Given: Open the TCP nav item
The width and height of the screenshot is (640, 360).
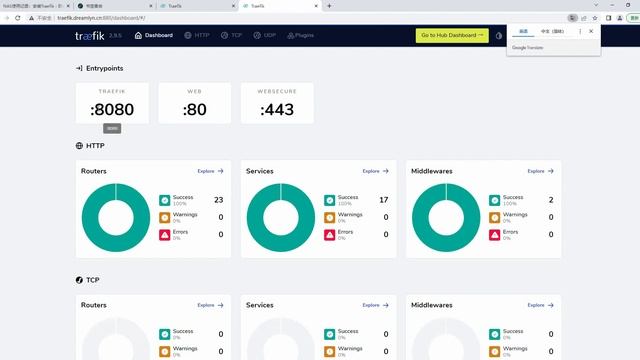Looking at the screenshot, I should tap(231, 36).
